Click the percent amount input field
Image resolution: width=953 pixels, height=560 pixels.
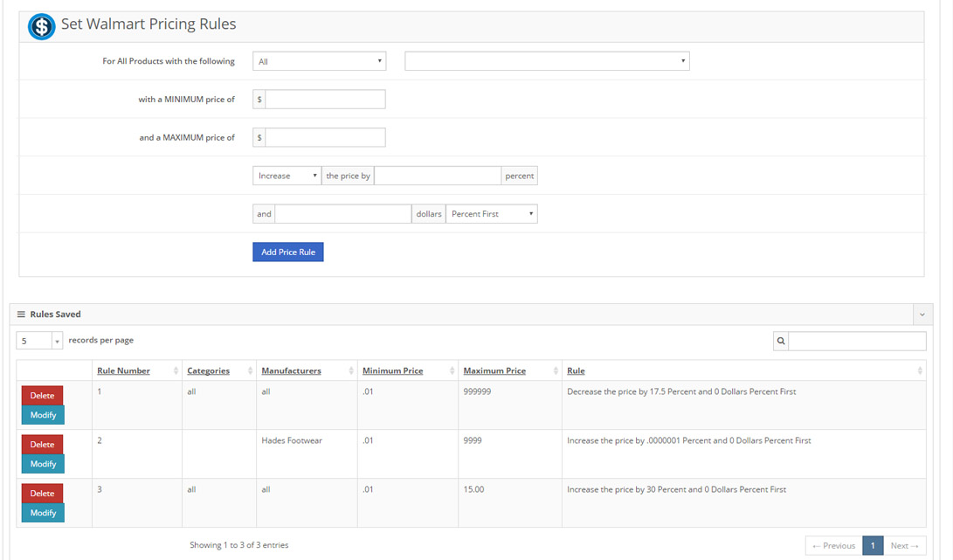438,176
